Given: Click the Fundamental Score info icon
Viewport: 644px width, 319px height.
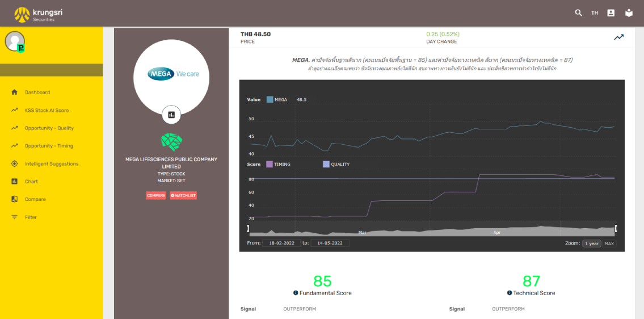Looking at the screenshot, I should tap(295, 293).
